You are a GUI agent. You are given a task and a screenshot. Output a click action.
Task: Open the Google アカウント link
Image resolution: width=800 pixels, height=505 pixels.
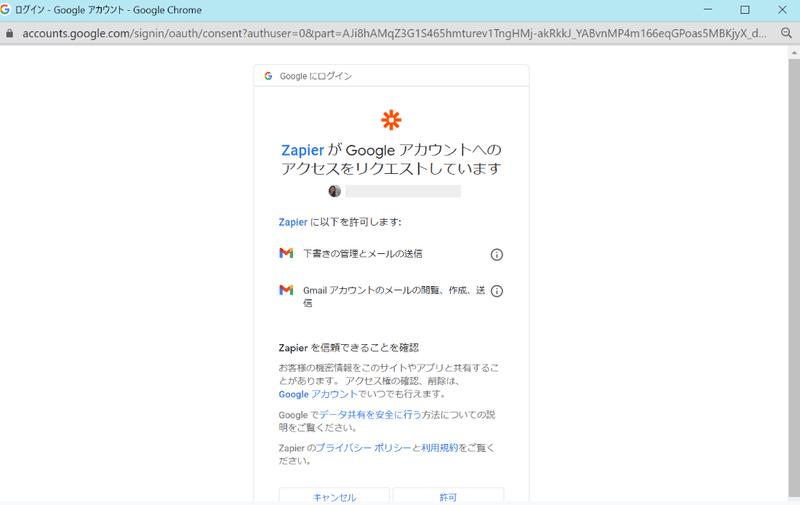(318, 394)
